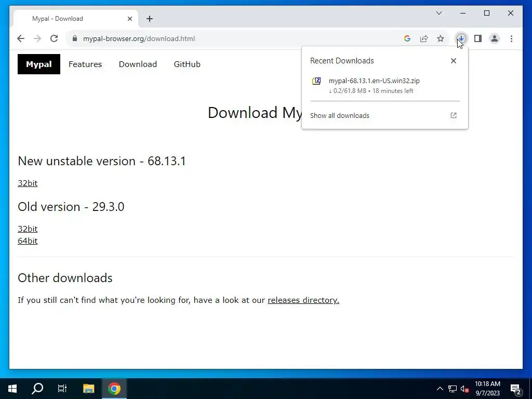Download 32bit of old version 29.3.0
This screenshot has width=532, height=399.
click(x=28, y=229)
